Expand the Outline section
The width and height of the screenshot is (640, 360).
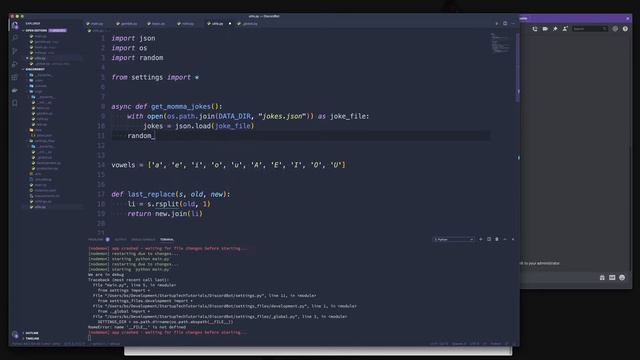coord(32,333)
